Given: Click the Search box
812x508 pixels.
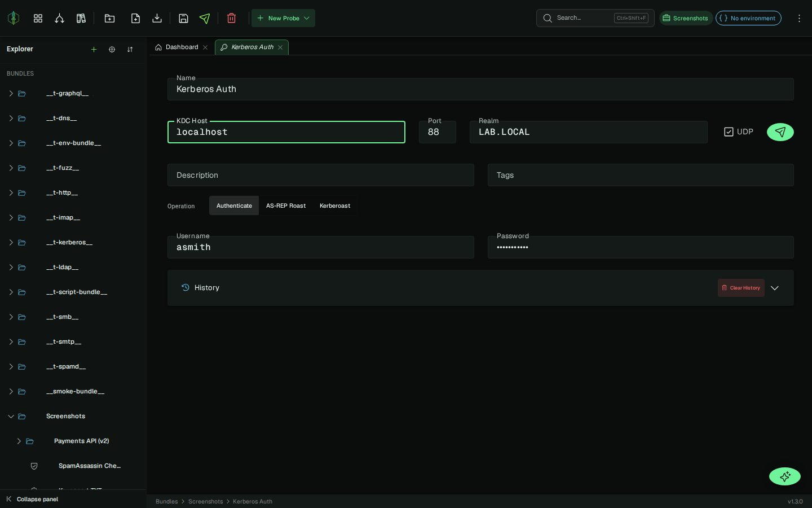Looking at the screenshot, I should [595, 18].
